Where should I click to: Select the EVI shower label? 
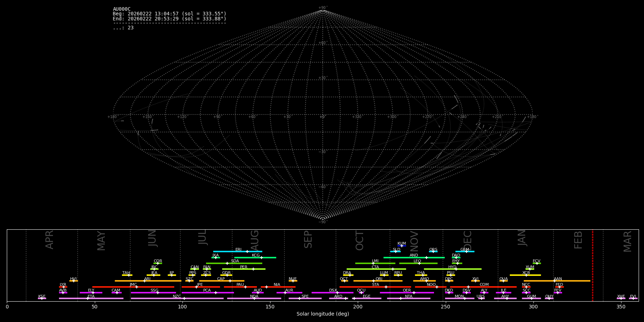coord(633,297)
